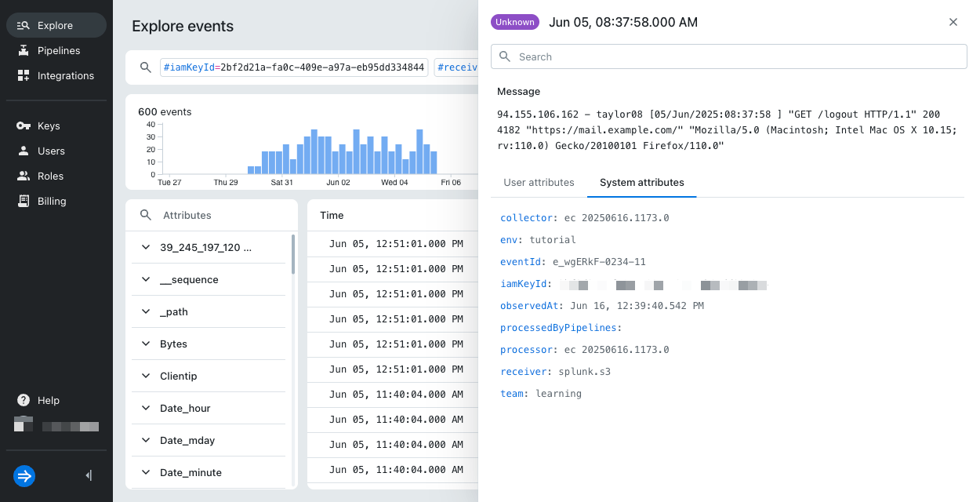Collapse the left sidebar
980x502 pixels.
point(89,475)
